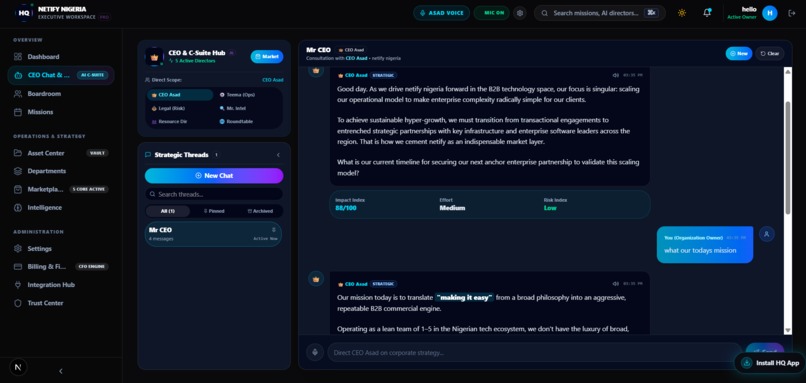Click the New button in chat header
The width and height of the screenshot is (806, 383).
pyautogui.click(x=739, y=53)
